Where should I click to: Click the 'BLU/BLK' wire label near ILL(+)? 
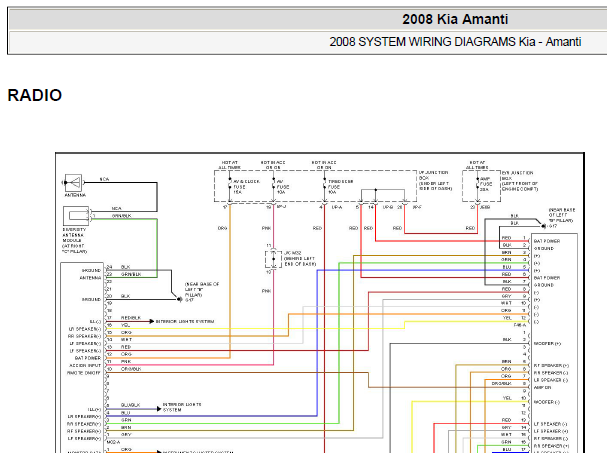[130, 405]
